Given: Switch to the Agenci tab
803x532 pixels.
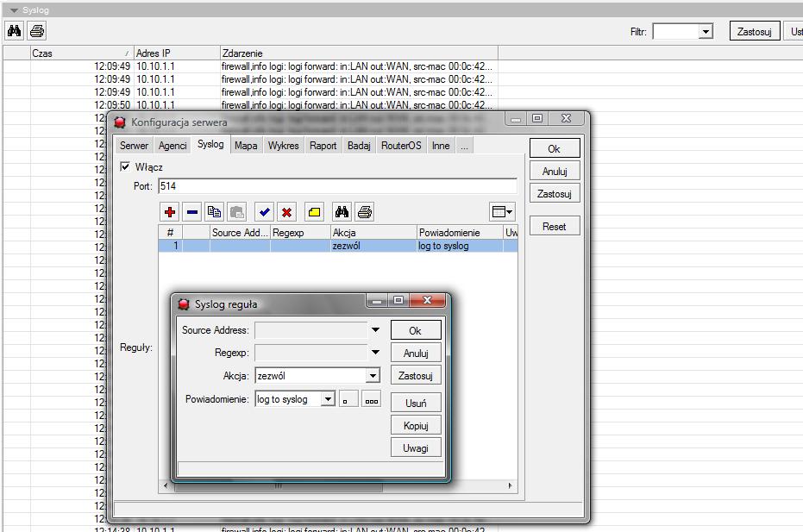Looking at the screenshot, I should (173, 146).
